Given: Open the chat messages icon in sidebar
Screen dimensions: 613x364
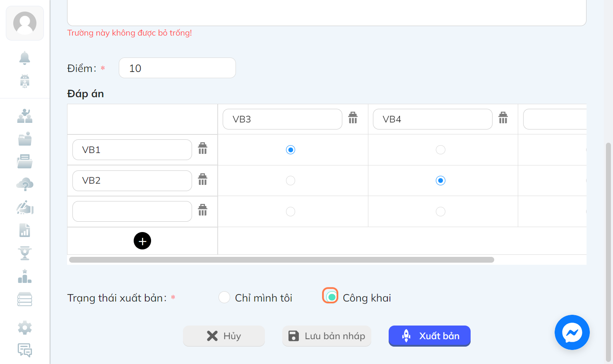Looking at the screenshot, I should coord(25,350).
